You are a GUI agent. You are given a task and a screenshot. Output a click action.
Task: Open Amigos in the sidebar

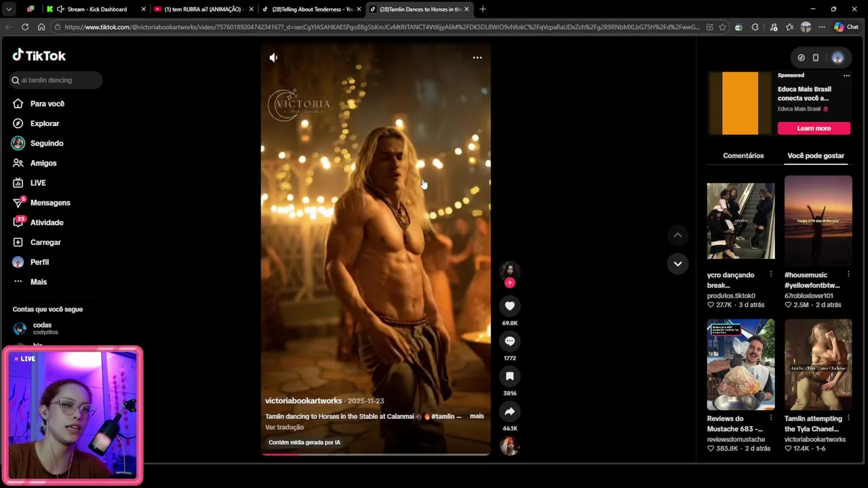43,163
